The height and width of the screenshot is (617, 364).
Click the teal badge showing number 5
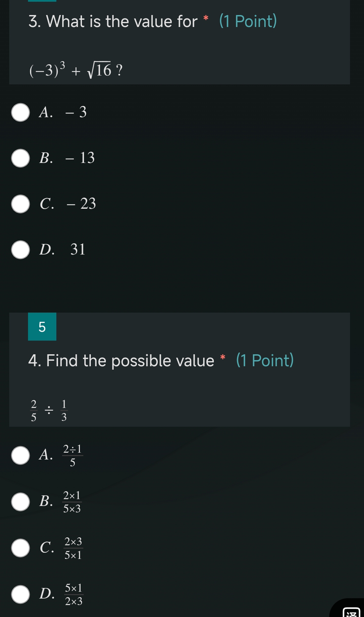[x=42, y=327]
